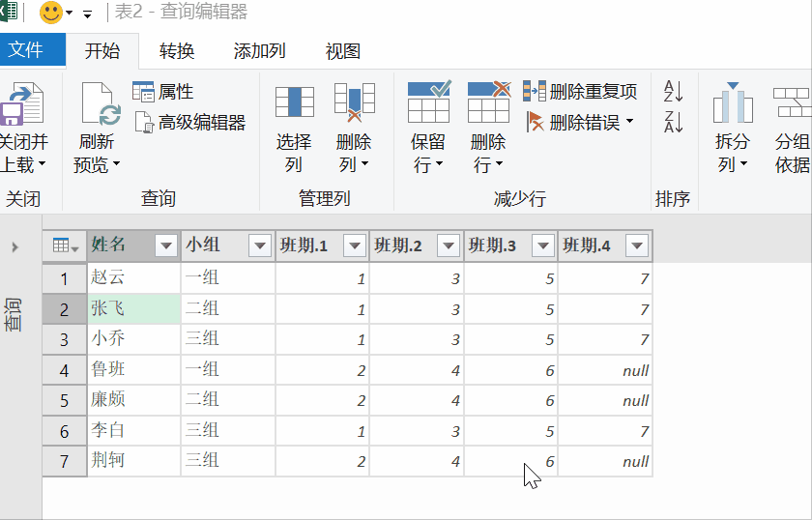Image resolution: width=812 pixels, height=520 pixels.
Task: Click 班期.1 value 1 in 李白's row
Action: (322, 430)
